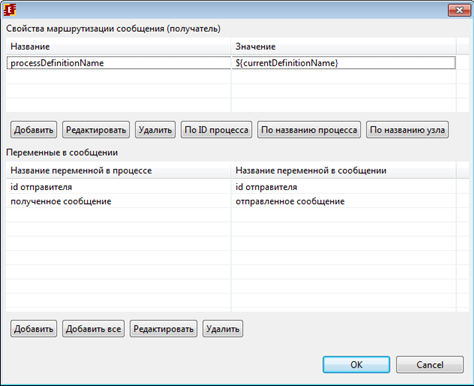The image size is (474, 386).
Task: Select the processDefinitionName cell
Action: 119,63
